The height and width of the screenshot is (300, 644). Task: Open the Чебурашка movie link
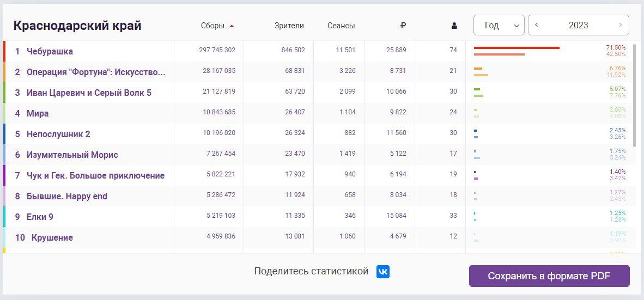click(x=50, y=51)
